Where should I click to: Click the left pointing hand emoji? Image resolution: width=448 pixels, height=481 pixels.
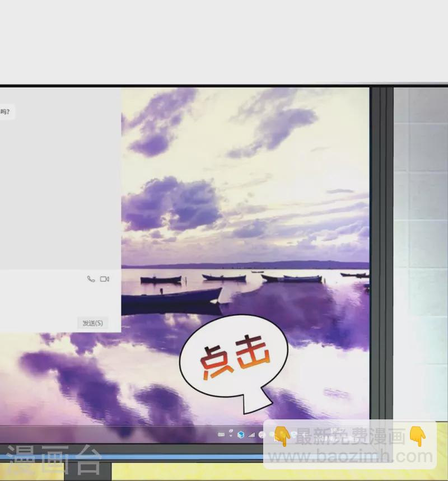coord(282,437)
